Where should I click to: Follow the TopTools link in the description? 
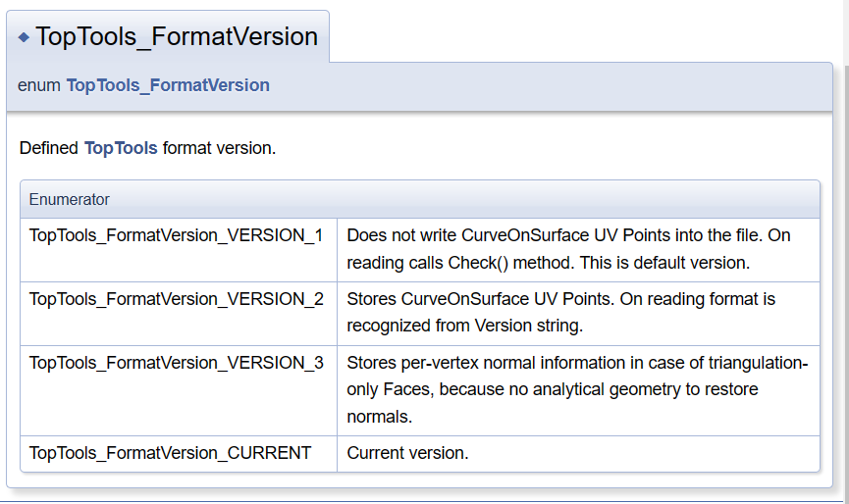pos(121,149)
